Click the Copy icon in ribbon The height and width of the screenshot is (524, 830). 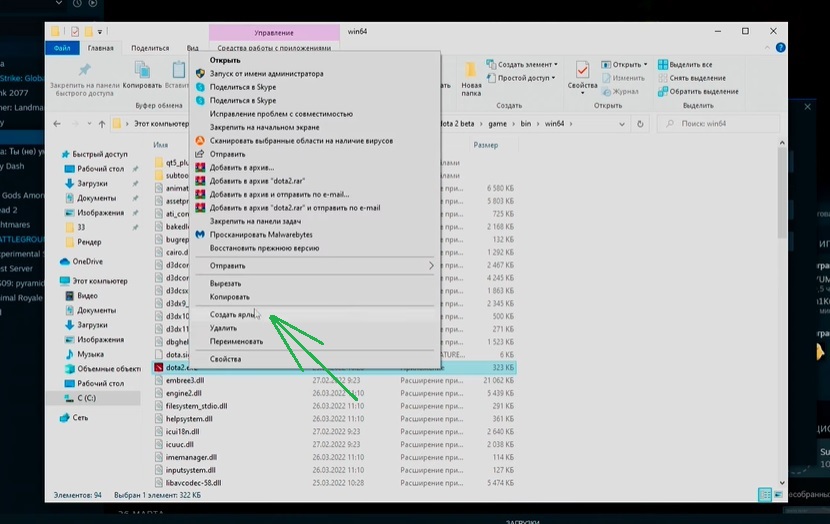(142, 72)
